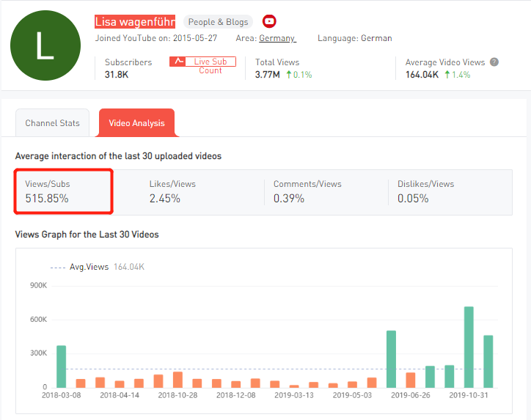This screenshot has height=420, width=531.
Task: Click the green bar above 2018-03-08
Action: (62, 366)
